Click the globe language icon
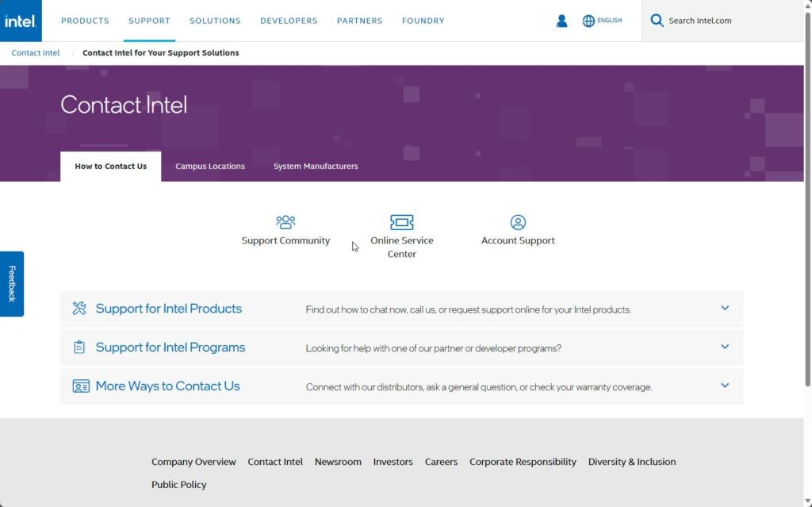This screenshot has height=507, width=812. pyautogui.click(x=588, y=21)
